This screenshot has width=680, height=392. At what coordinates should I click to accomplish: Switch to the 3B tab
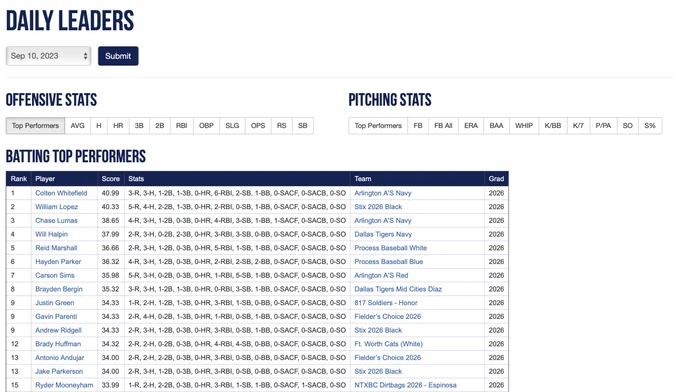pos(139,126)
